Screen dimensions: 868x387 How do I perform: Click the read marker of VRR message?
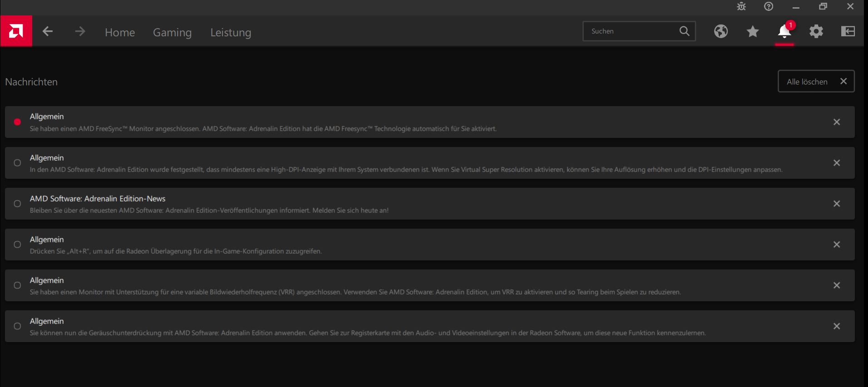pos(17,285)
